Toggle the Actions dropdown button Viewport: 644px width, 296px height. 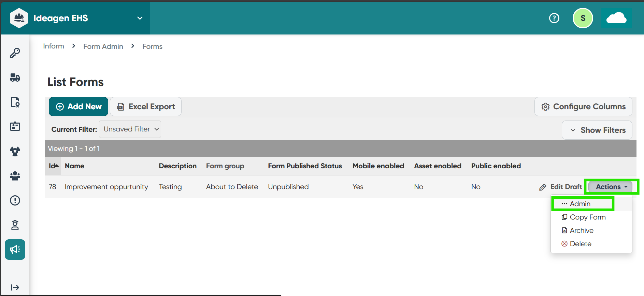click(x=611, y=187)
